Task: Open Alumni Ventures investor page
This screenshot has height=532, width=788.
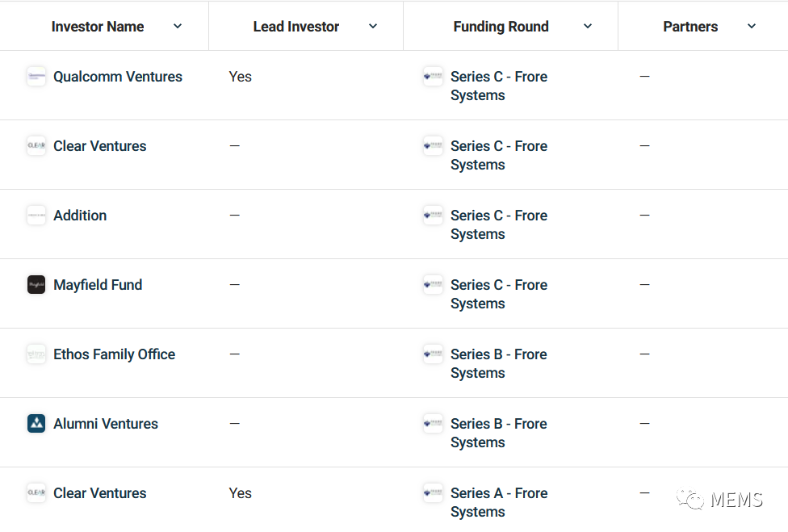Action: point(106,424)
